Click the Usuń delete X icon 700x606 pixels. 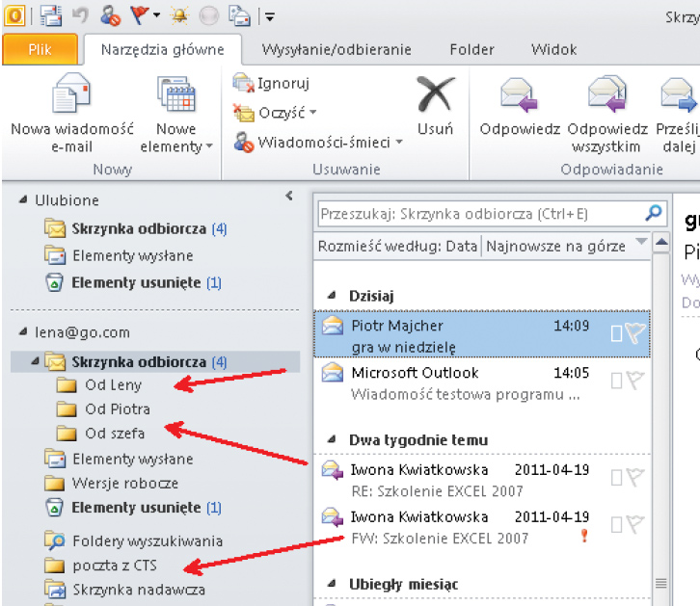(x=435, y=96)
